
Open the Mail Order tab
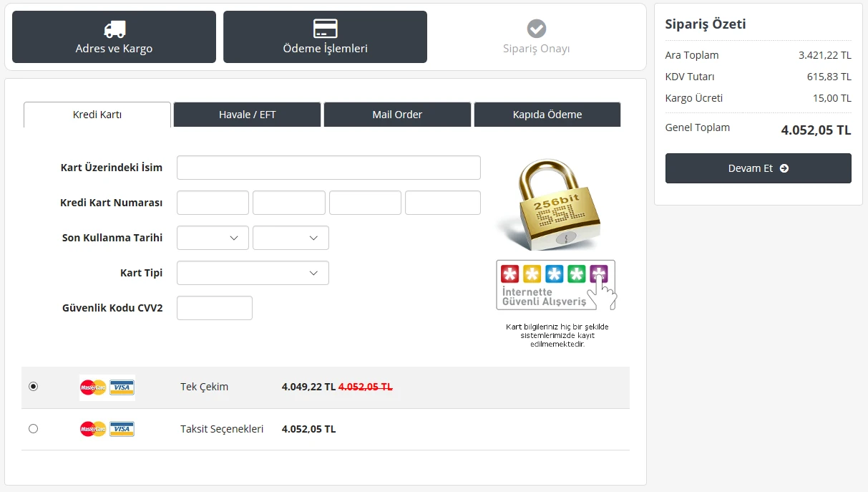[397, 115]
